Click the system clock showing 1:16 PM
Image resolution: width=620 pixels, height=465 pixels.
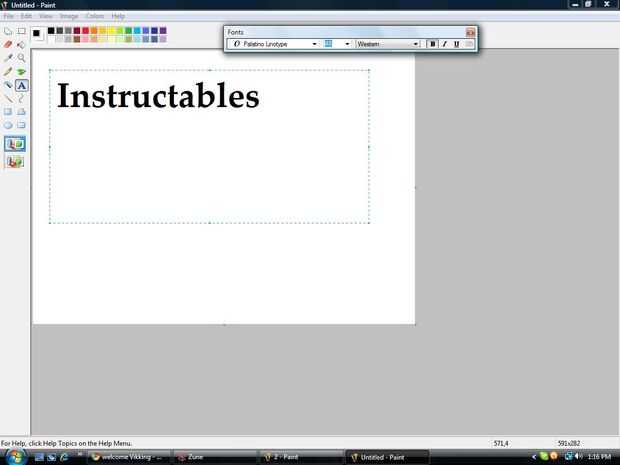tap(599, 457)
